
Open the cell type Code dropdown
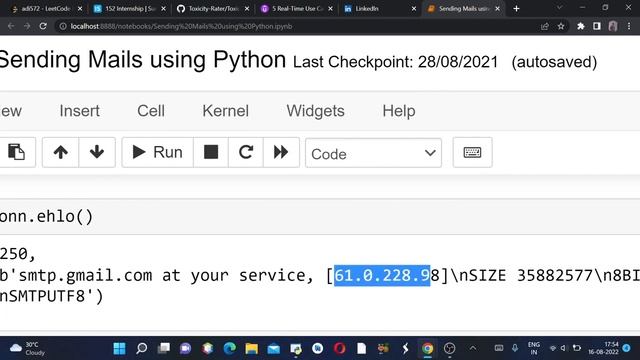pos(373,153)
